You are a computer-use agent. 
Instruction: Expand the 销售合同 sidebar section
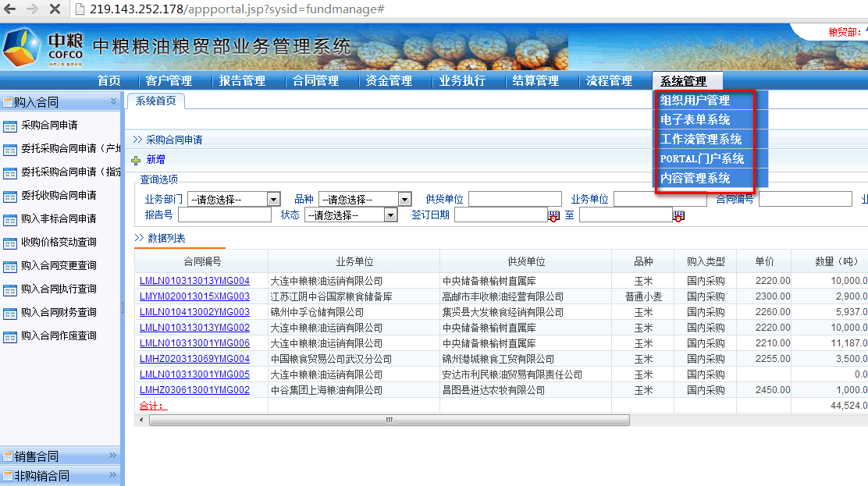[113, 455]
